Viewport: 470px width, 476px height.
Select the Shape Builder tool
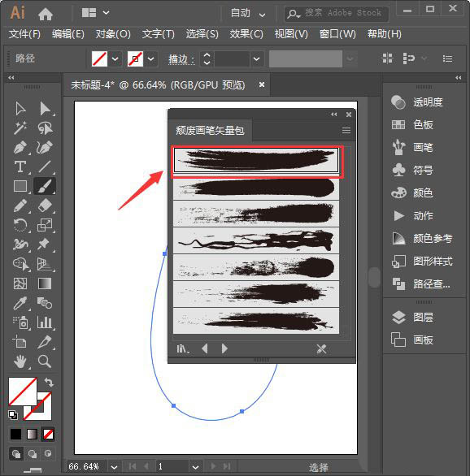click(x=20, y=264)
